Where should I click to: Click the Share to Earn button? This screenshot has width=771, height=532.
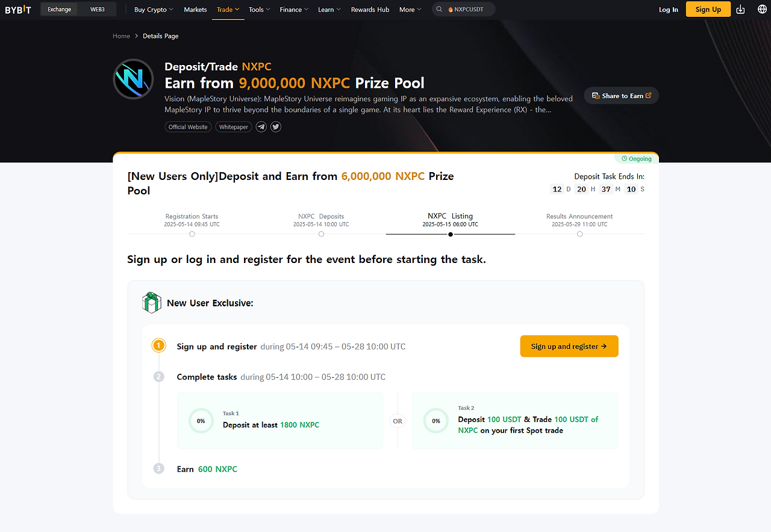click(622, 96)
